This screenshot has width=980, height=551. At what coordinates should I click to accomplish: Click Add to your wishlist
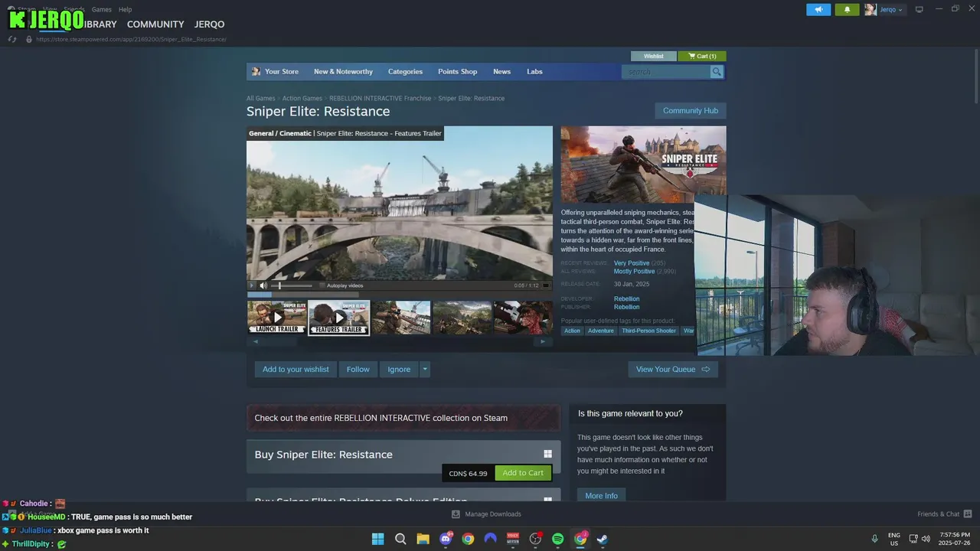coord(296,370)
